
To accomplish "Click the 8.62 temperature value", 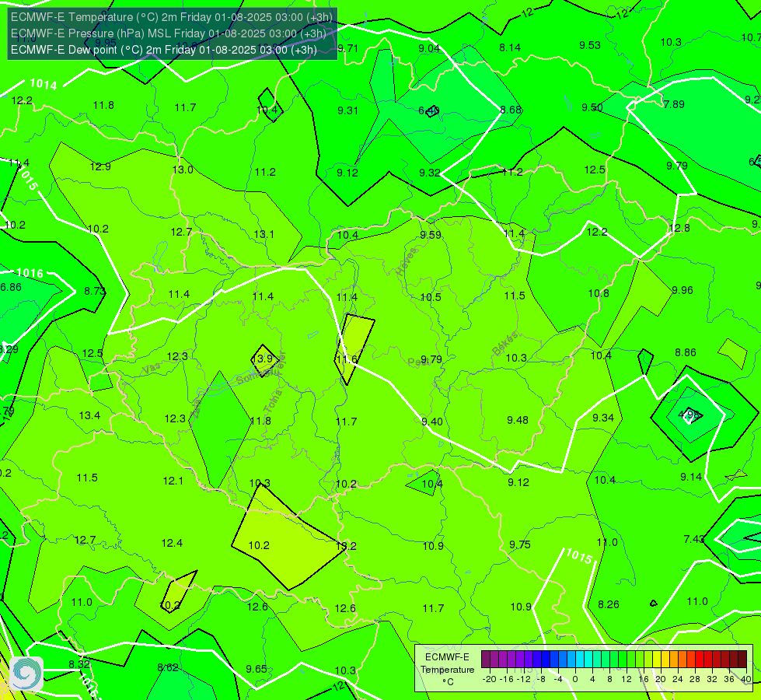I will 168,667.
